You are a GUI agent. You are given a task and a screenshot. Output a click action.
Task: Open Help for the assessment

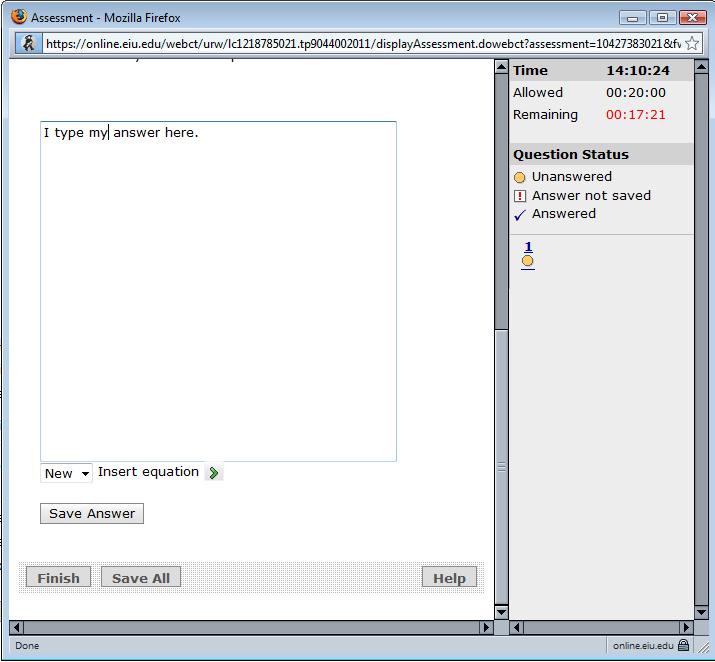(x=449, y=578)
